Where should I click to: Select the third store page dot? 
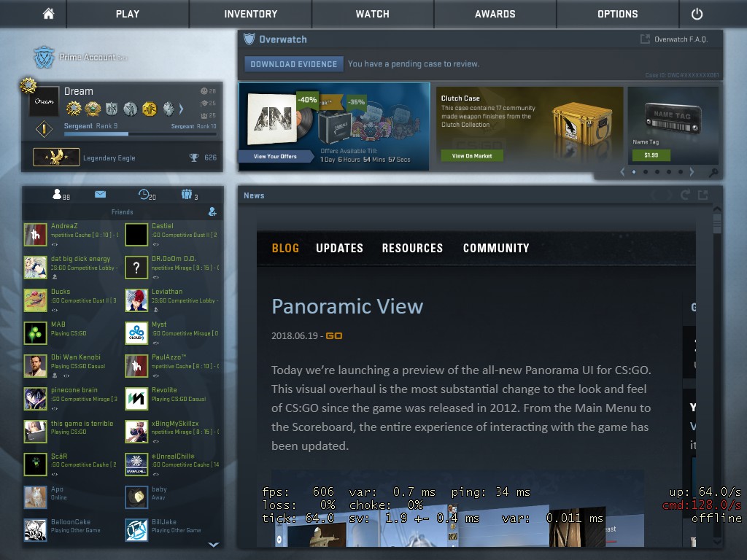click(x=657, y=172)
